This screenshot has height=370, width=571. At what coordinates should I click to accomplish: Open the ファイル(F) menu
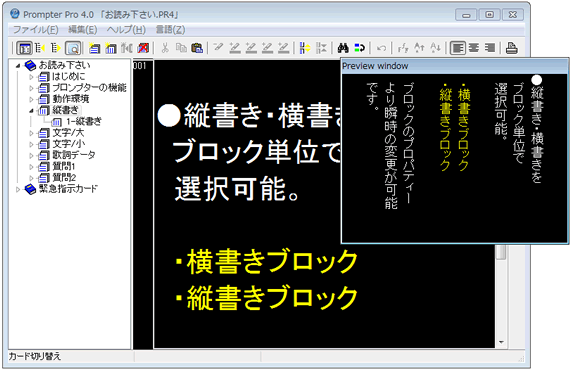tap(36, 29)
